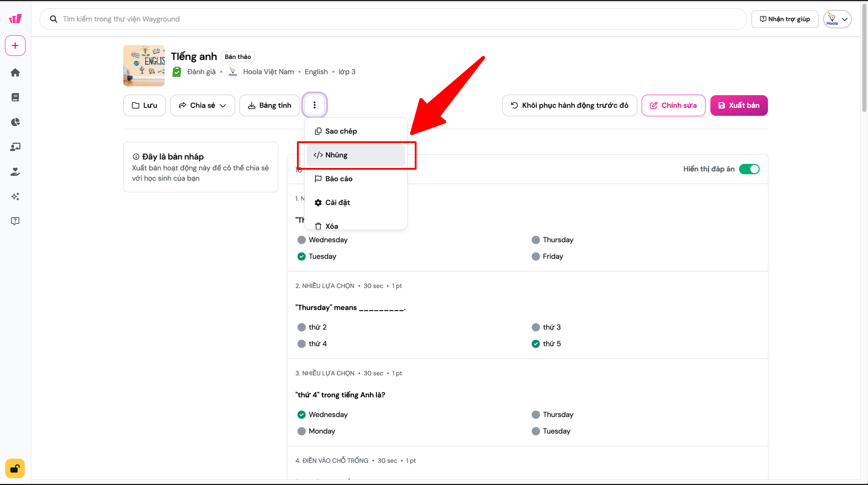This screenshot has height=485, width=868.
Task: Open the library book icon in sidebar
Action: pyautogui.click(x=15, y=97)
